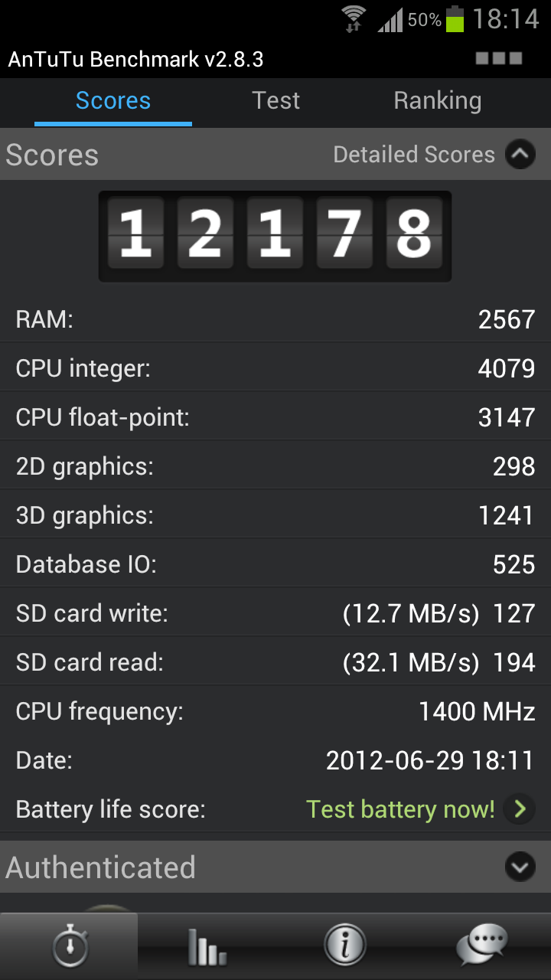Tap the battery indicator in status bar

(455, 18)
